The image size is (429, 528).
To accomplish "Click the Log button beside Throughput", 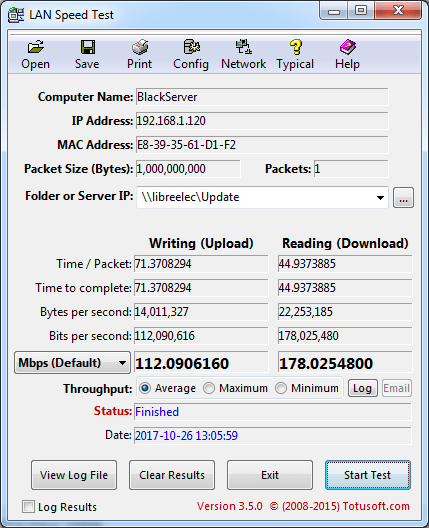I will tap(362, 388).
